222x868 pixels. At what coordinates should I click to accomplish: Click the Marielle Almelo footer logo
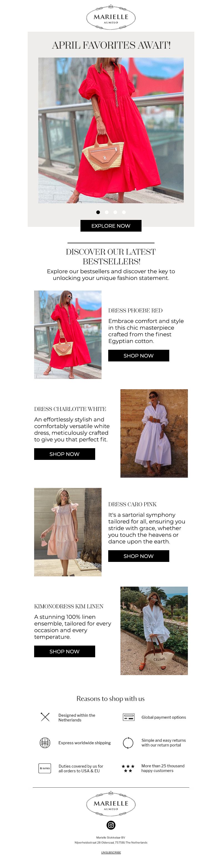(x=111, y=804)
